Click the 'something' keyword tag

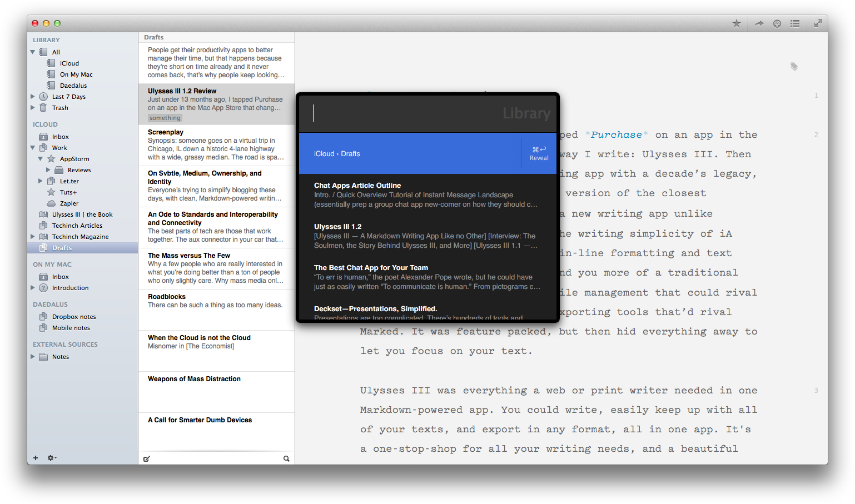tap(165, 118)
